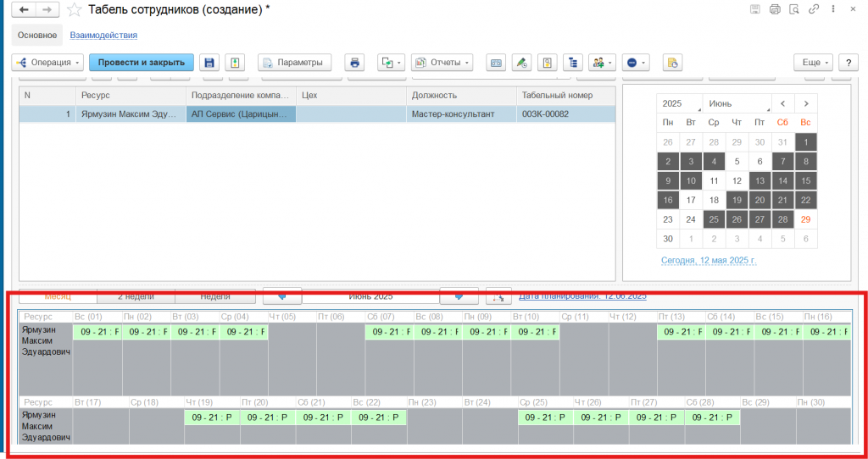Image resolution: width=868 pixels, height=459 pixels.
Task: Go back with the left arrow button
Action: pos(24,9)
